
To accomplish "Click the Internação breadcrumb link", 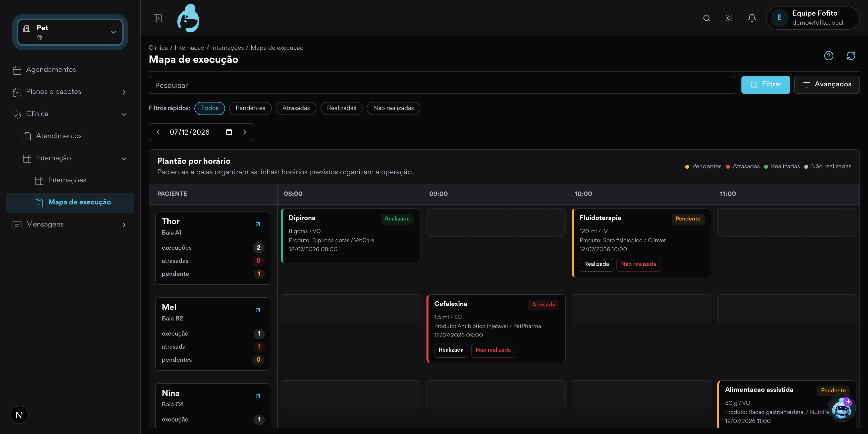I will tap(189, 48).
